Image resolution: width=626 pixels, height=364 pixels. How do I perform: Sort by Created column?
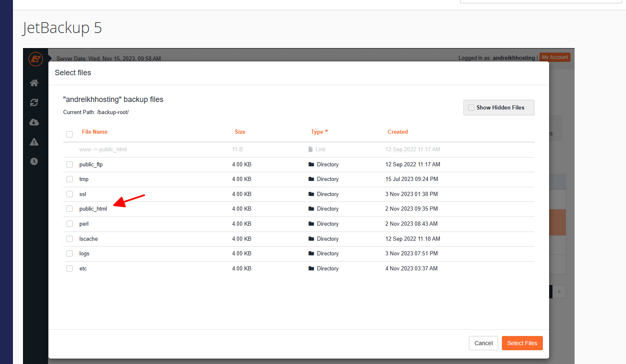398,132
